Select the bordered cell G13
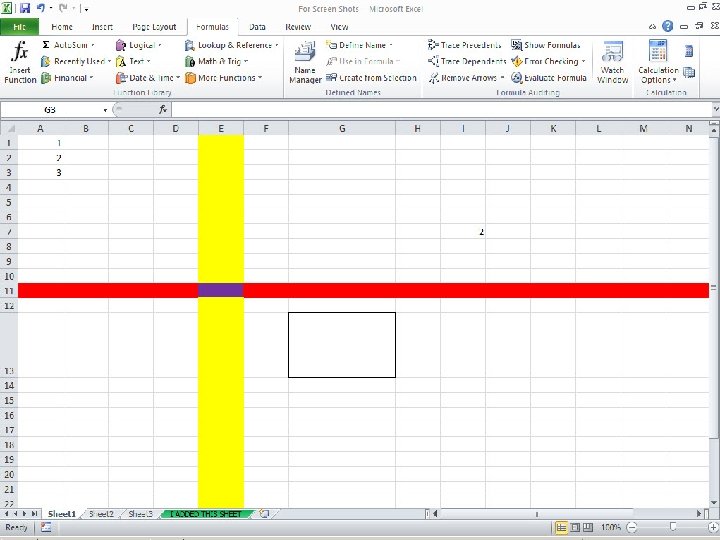Screen dimensions: 720x540 pos(342,345)
